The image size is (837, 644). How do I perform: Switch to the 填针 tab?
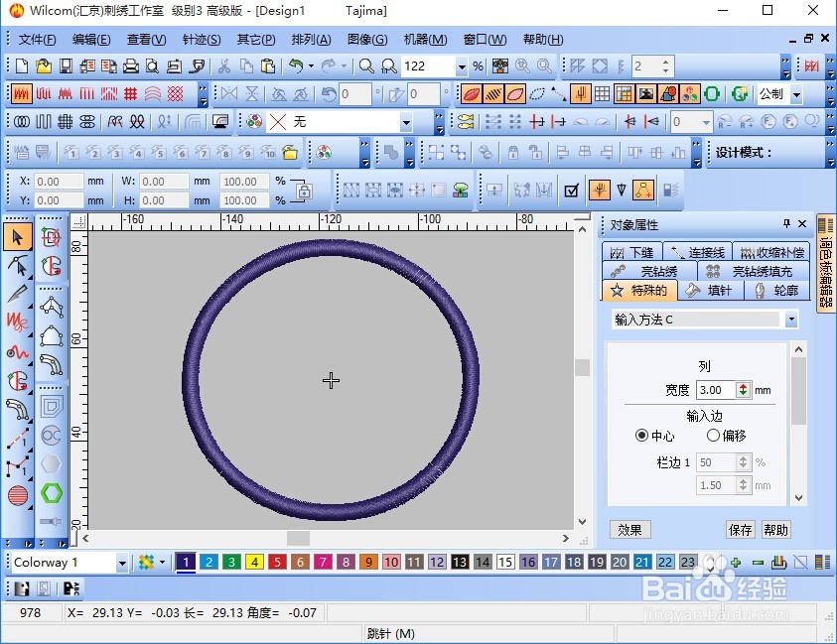pyautogui.click(x=710, y=291)
